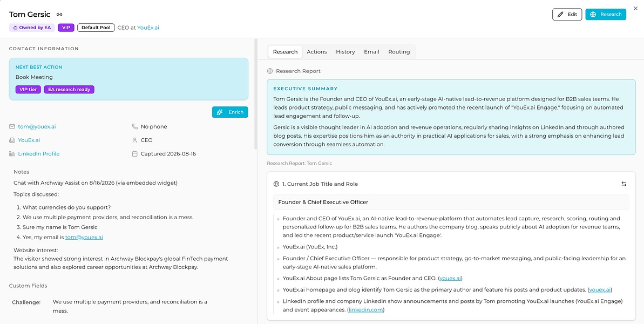Start Research with the globe button
Viewport: 644px width, 324px height.
pyautogui.click(x=605, y=15)
